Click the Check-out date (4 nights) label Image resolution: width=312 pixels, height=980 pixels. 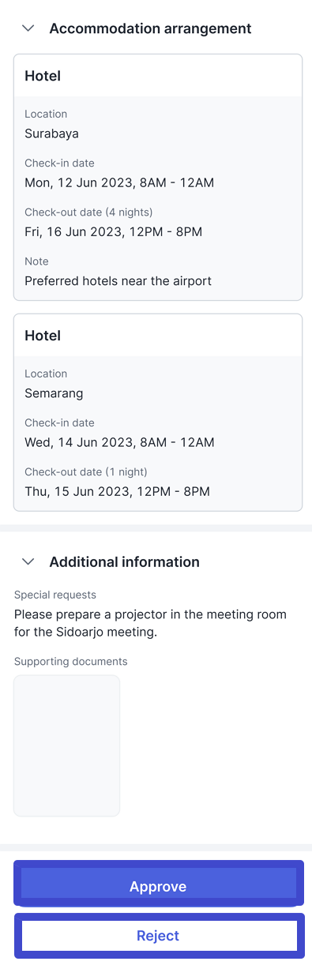coord(88,212)
